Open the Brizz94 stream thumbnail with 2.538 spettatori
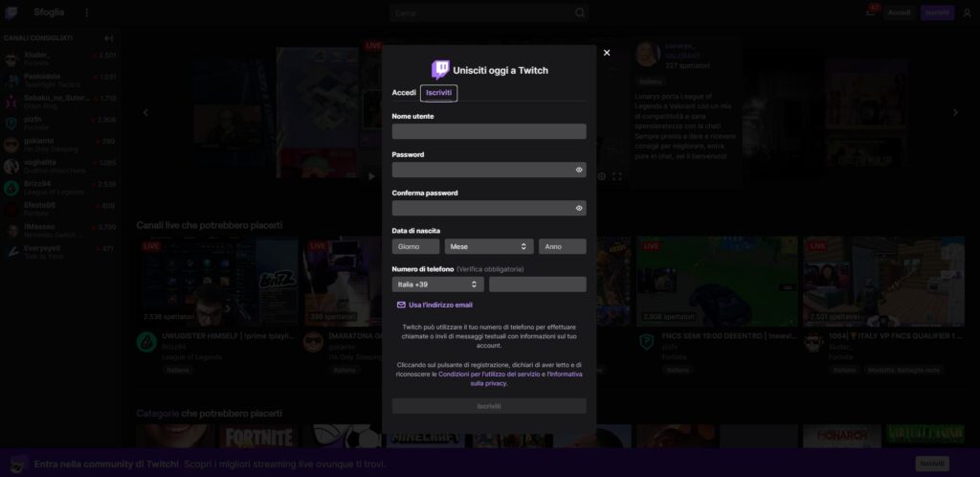The height and width of the screenshot is (477, 980). [x=217, y=282]
